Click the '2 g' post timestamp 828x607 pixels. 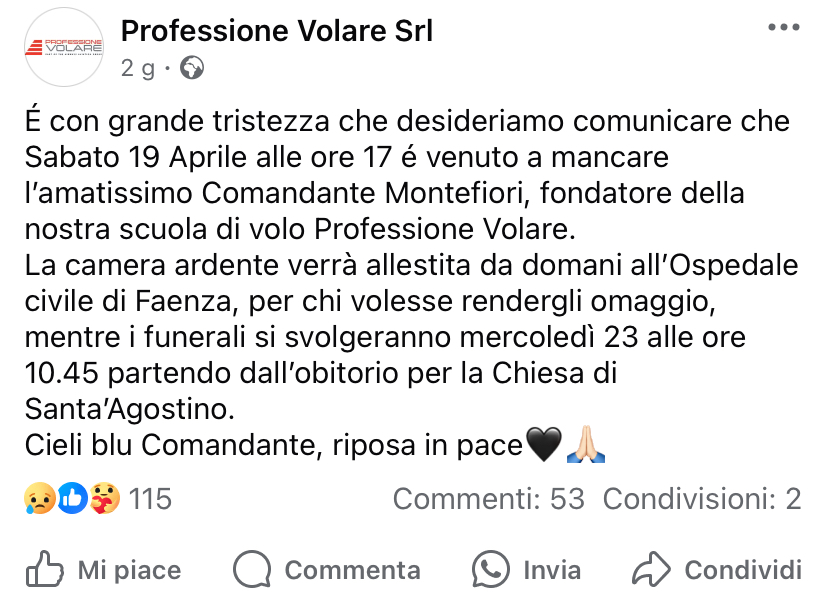[138, 69]
